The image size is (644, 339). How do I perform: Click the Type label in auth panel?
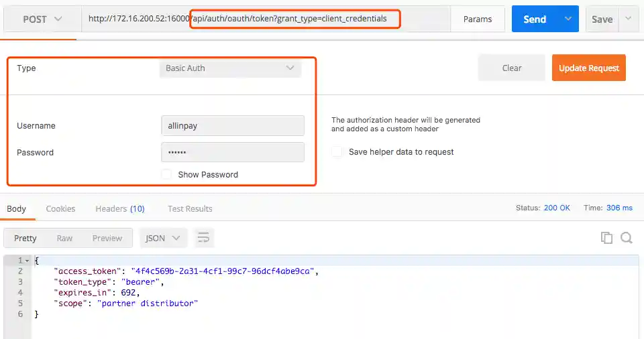coord(26,68)
